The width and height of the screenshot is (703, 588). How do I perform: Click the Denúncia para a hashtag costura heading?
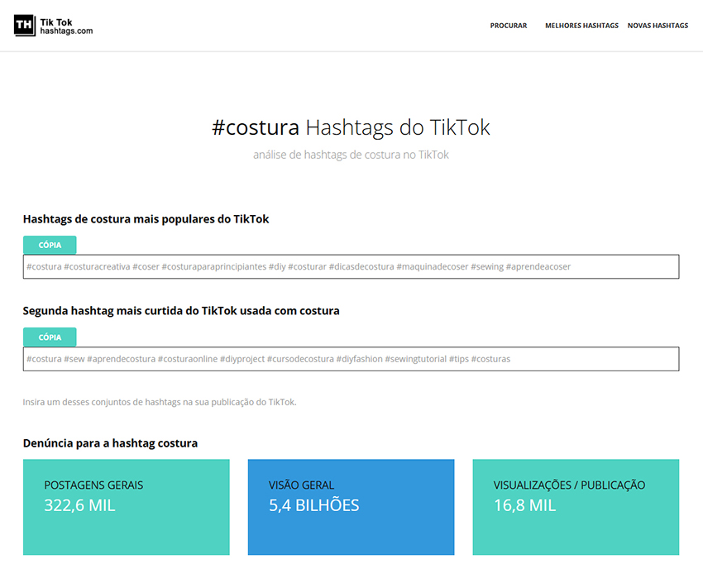pyautogui.click(x=110, y=443)
